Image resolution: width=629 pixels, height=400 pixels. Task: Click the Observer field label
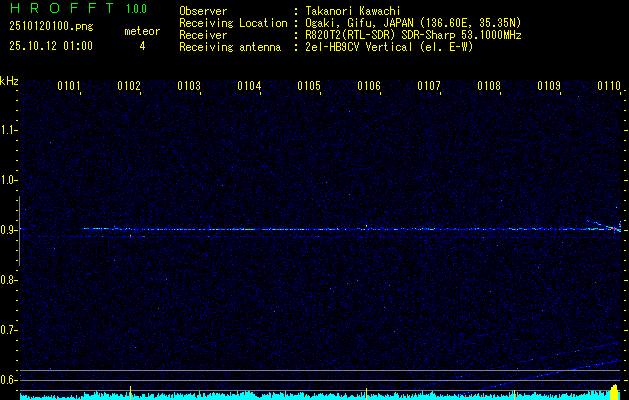coord(203,11)
